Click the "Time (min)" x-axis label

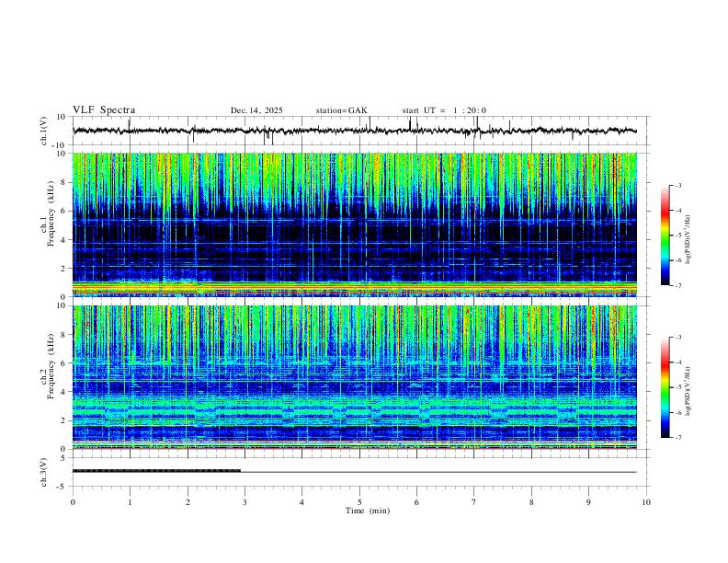tap(368, 511)
